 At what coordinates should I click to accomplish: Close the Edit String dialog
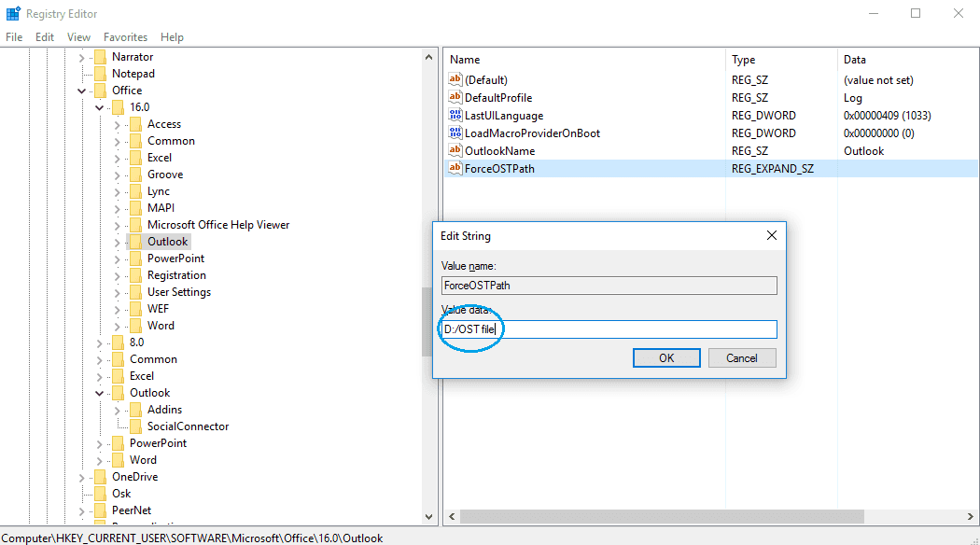click(772, 235)
